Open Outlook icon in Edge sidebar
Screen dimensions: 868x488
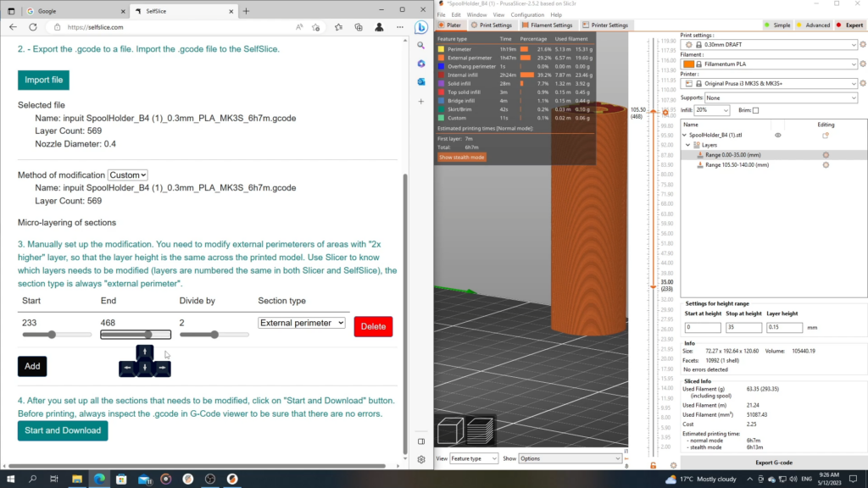421,82
